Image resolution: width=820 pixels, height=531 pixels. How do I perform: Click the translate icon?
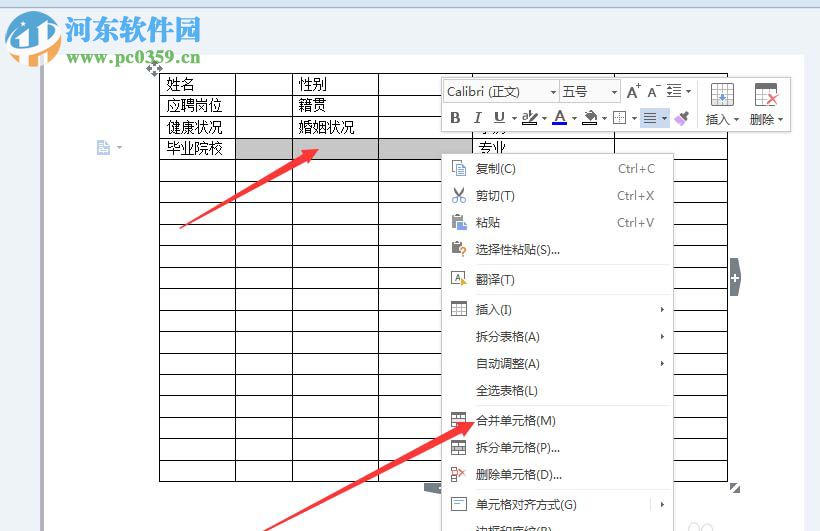click(x=459, y=279)
